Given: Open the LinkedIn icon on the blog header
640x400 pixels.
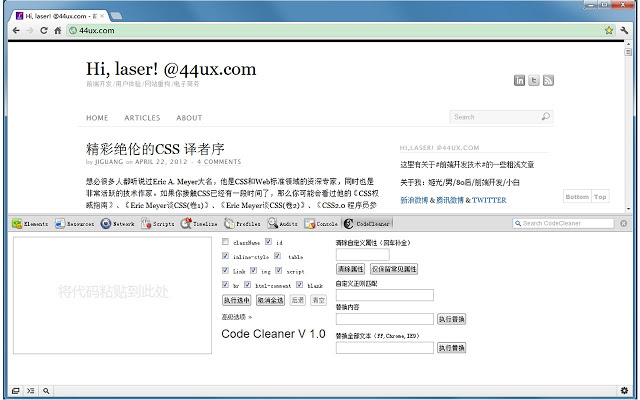Looking at the screenshot, I should [x=519, y=80].
